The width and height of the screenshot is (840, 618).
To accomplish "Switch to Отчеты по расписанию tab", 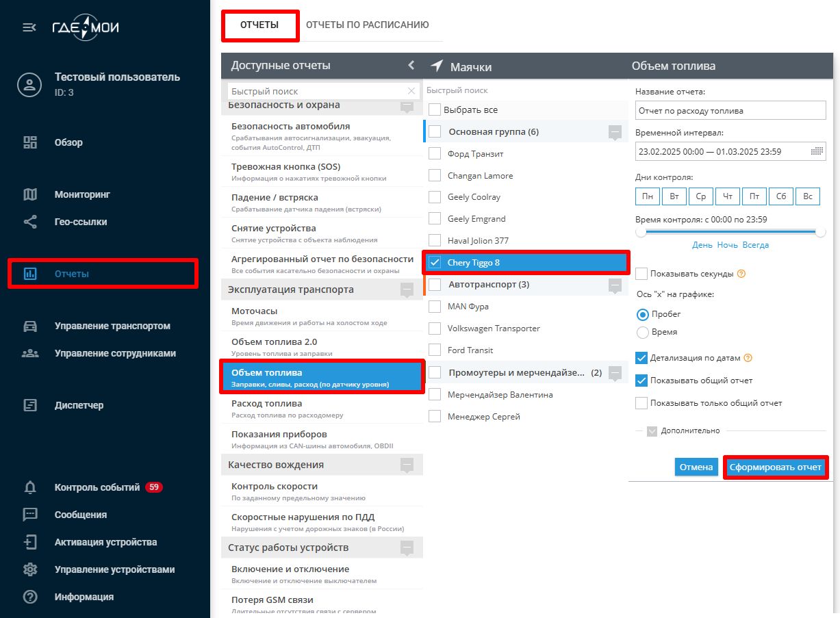I will pyautogui.click(x=367, y=25).
